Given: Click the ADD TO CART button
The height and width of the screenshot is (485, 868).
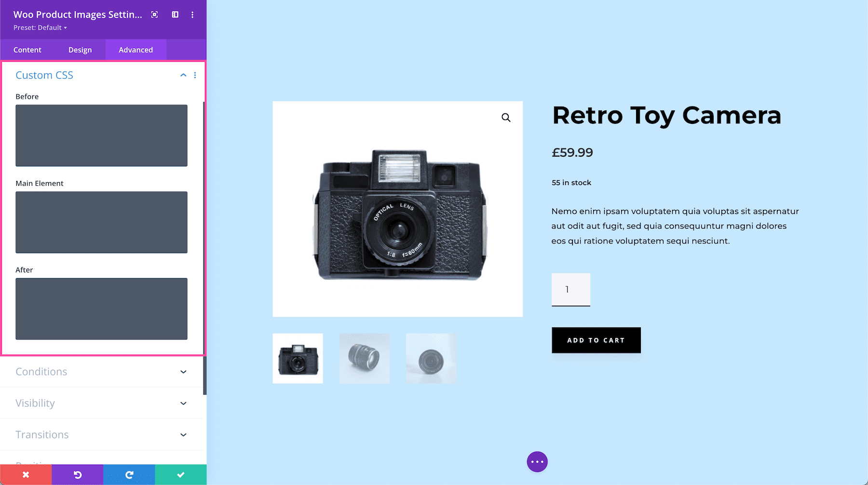Looking at the screenshot, I should pos(596,340).
